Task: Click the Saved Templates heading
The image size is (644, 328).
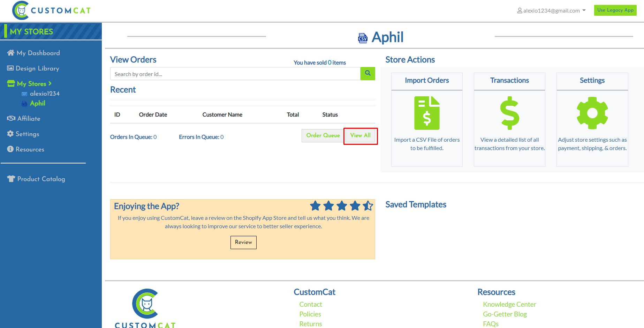Action: 416,204
